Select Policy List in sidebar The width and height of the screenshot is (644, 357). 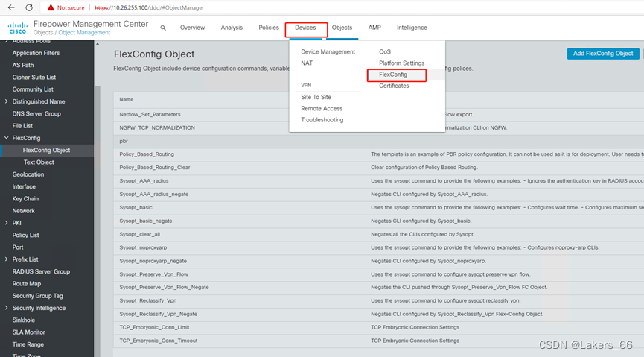click(x=25, y=236)
